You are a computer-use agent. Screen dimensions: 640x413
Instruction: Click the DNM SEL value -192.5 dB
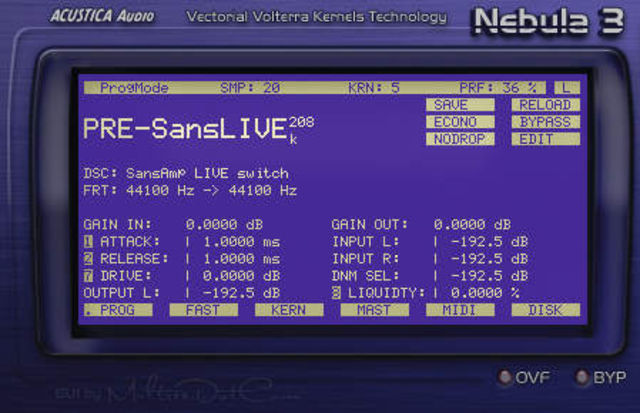tap(489, 276)
